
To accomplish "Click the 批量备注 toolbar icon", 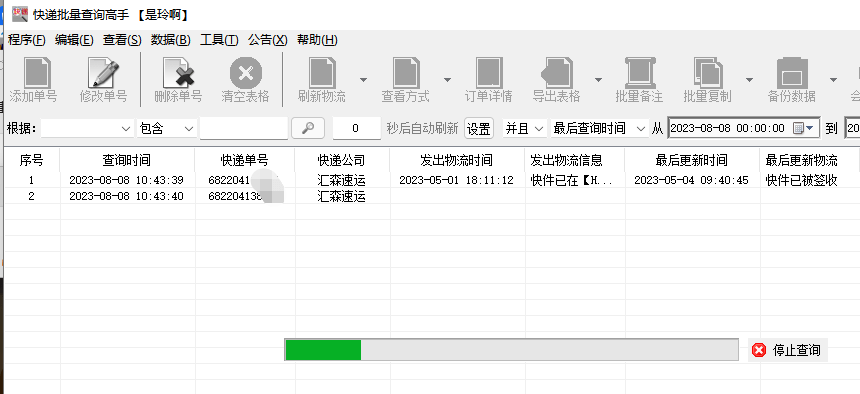I will click(x=640, y=72).
